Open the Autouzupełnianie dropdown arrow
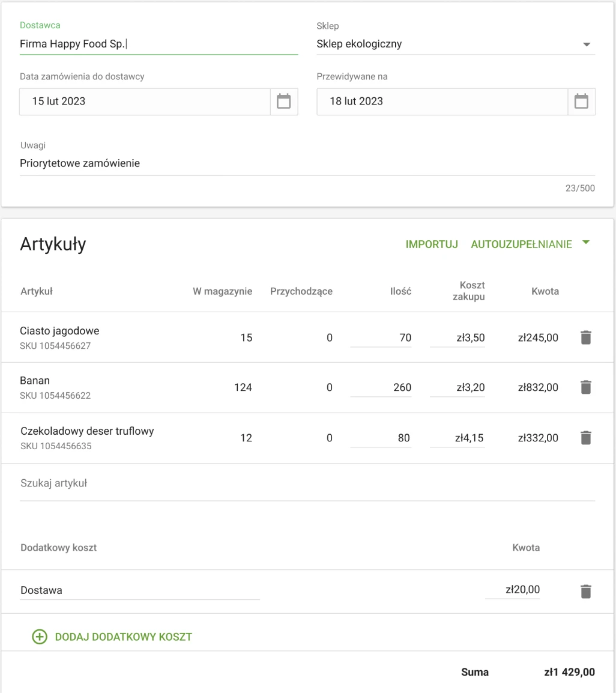 (x=587, y=243)
